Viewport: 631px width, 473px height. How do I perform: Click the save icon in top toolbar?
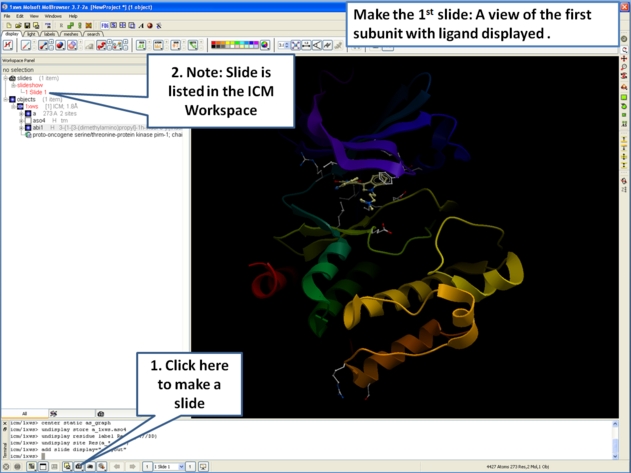27,26
